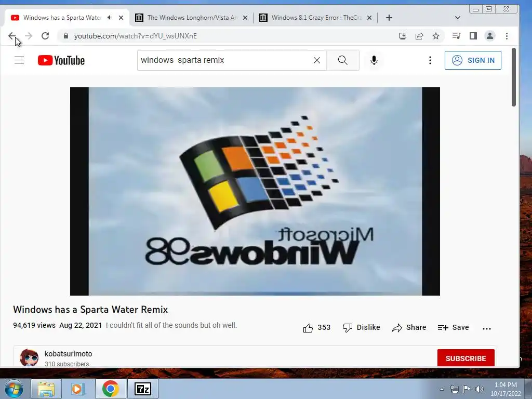Go back using browser back arrow
Image resolution: width=532 pixels, height=399 pixels.
pyautogui.click(x=12, y=36)
